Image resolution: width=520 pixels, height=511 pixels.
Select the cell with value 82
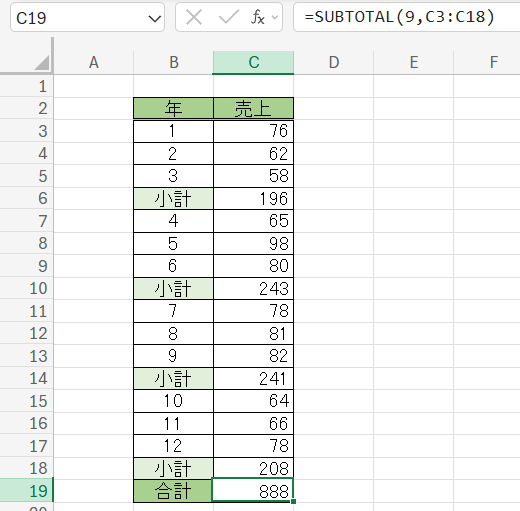pos(253,356)
